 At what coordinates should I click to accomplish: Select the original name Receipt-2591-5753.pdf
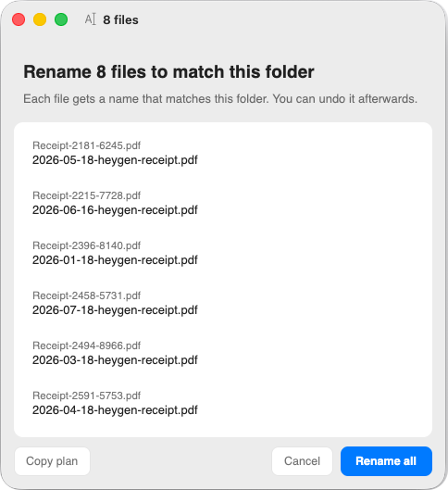(x=86, y=396)
